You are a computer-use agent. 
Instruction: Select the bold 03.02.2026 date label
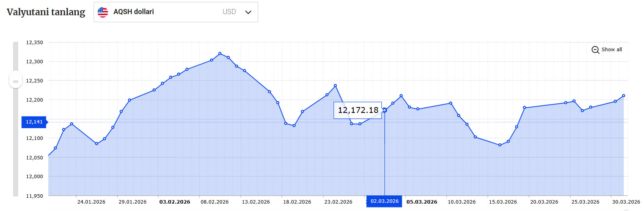pyautogui.click(x=175, y=202)
